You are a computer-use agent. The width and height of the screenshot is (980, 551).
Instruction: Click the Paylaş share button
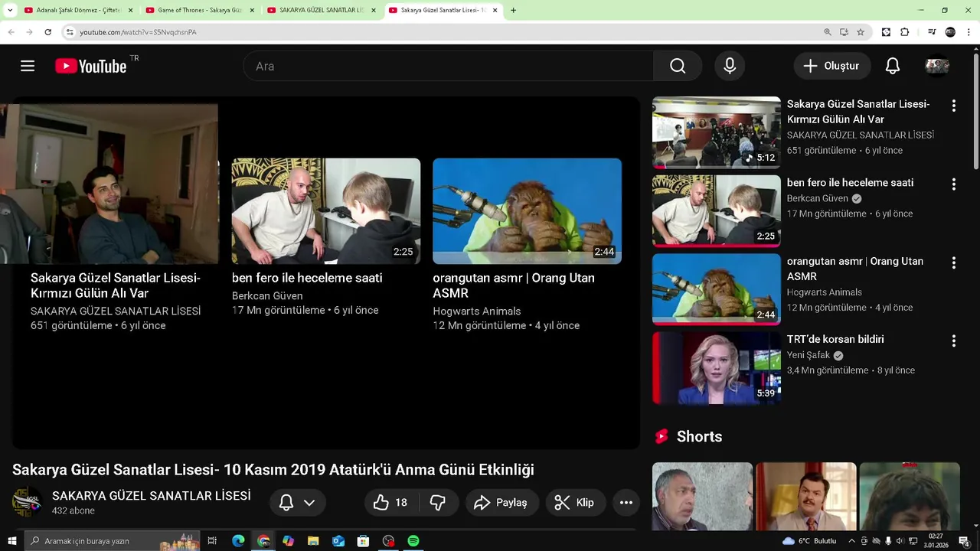point(502,503)
